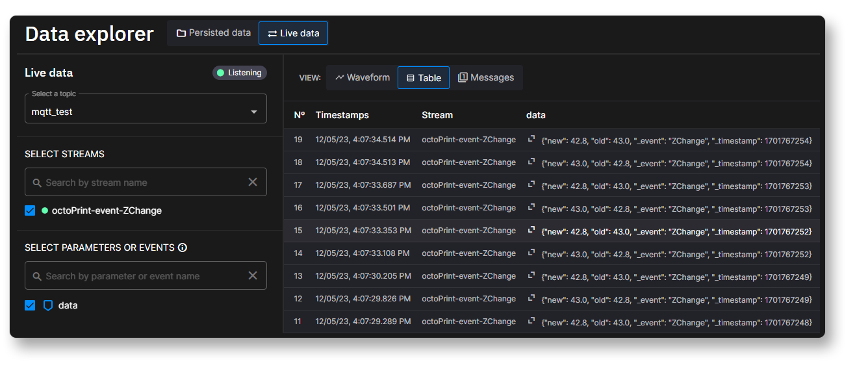The image size is (868, 380).
Task: Click the Listening status badge
Action: (x=240, y=73)
